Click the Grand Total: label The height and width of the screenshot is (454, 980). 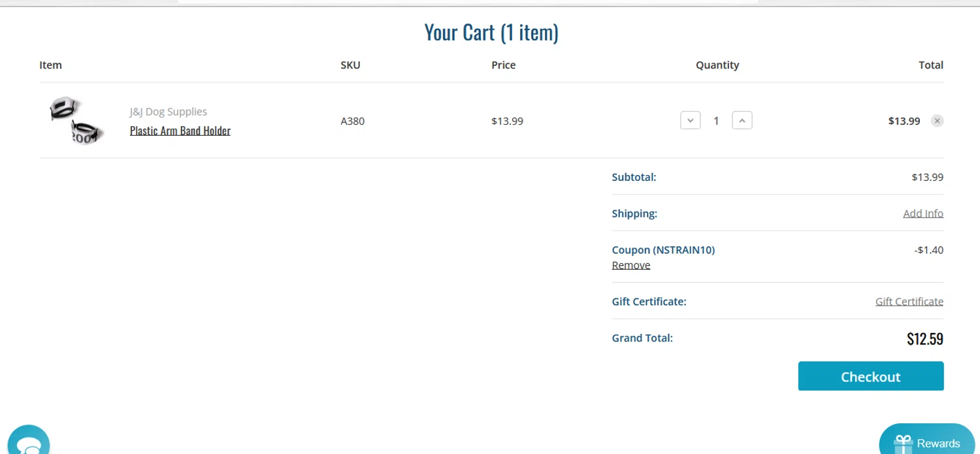click(643, 338)
